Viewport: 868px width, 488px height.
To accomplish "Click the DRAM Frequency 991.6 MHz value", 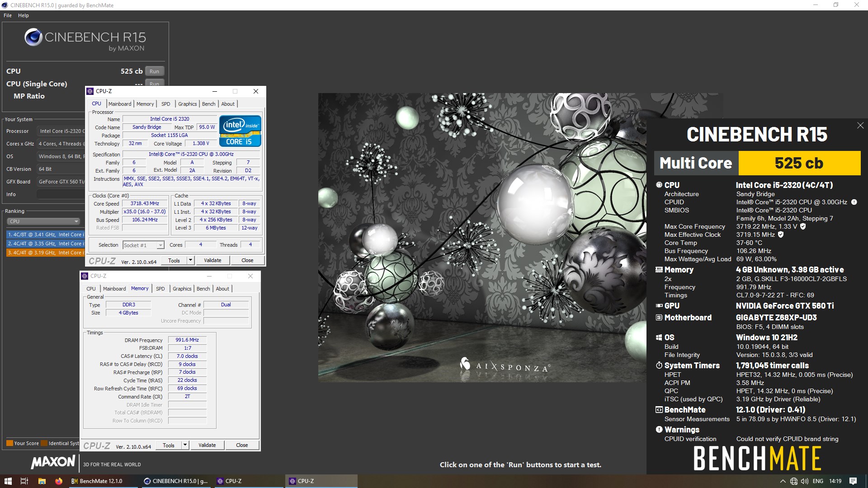I will [187, 340].
